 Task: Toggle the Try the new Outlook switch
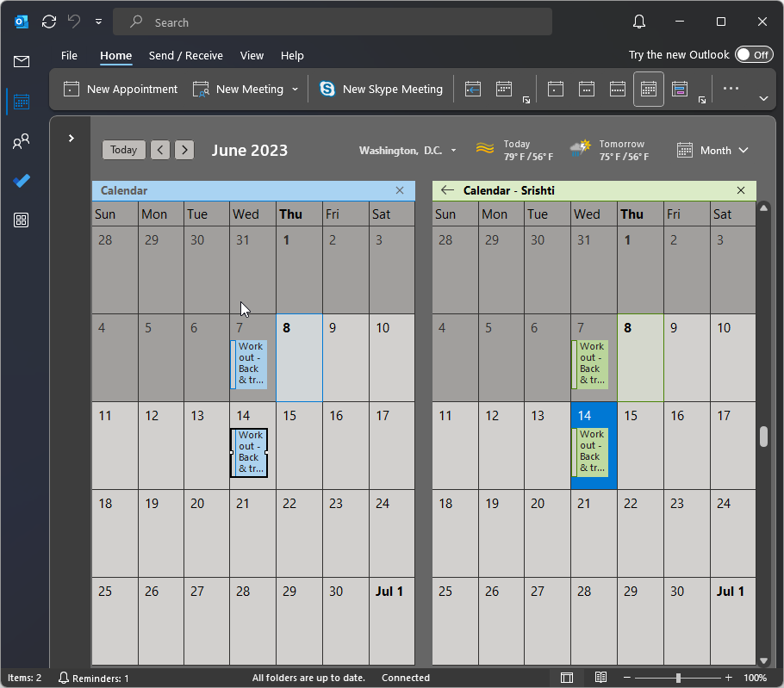(754, 54)
